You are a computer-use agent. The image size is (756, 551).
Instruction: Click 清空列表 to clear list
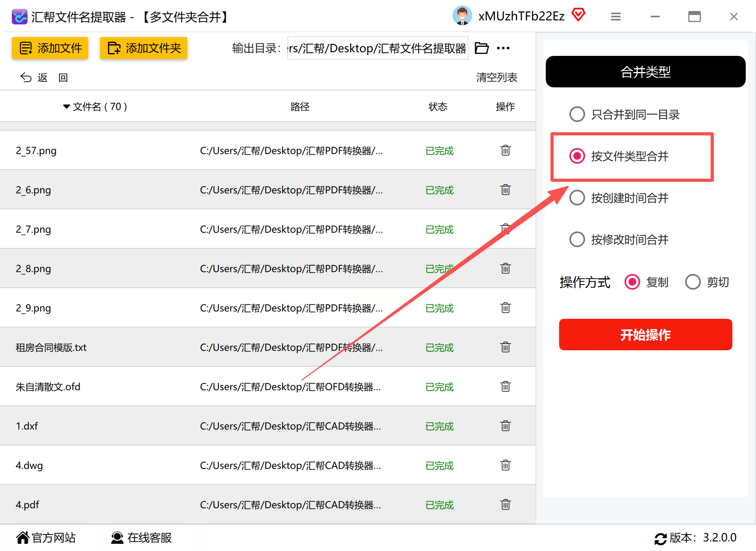click(x=497, y=77)
